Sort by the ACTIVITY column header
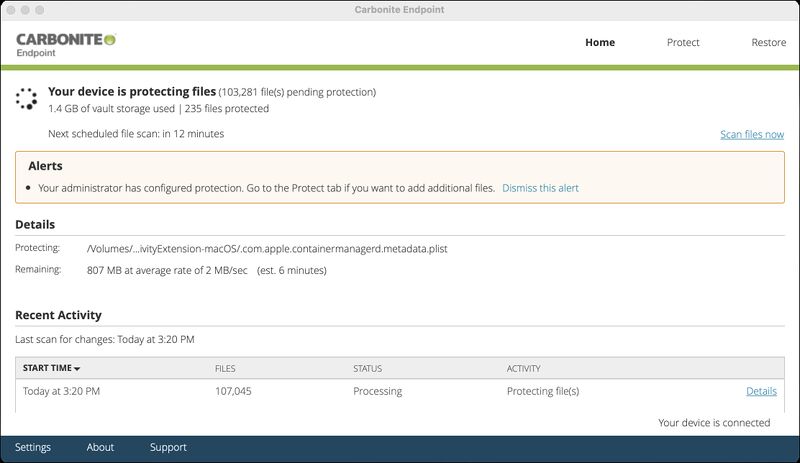 tap(524, 369)
